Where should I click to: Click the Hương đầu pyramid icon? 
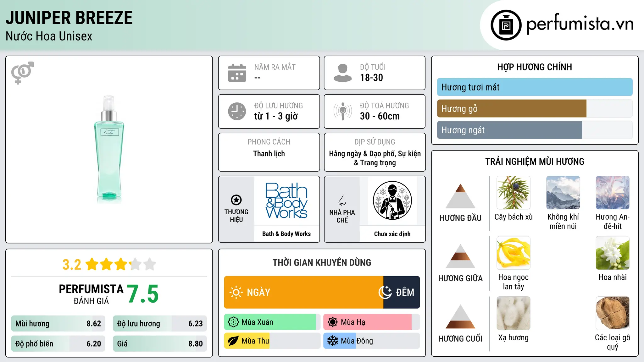[x=460, y=195]
